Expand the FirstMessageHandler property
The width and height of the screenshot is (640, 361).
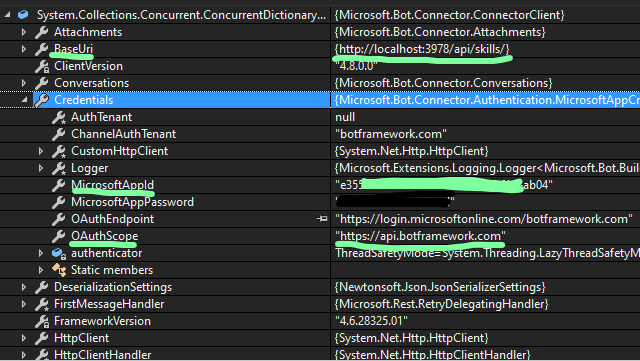(24, 304)
